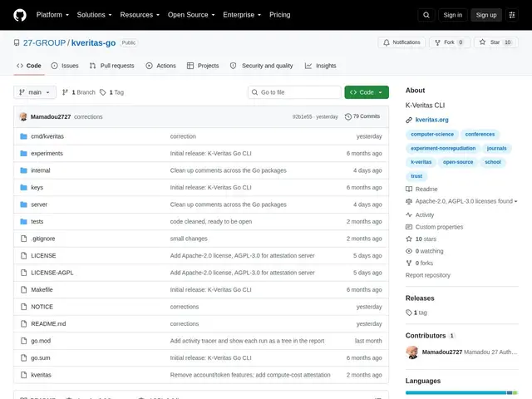The width and height of the screenshot is (532, 399).
Task: Open the NOTICE file
Action: [42, 307]
